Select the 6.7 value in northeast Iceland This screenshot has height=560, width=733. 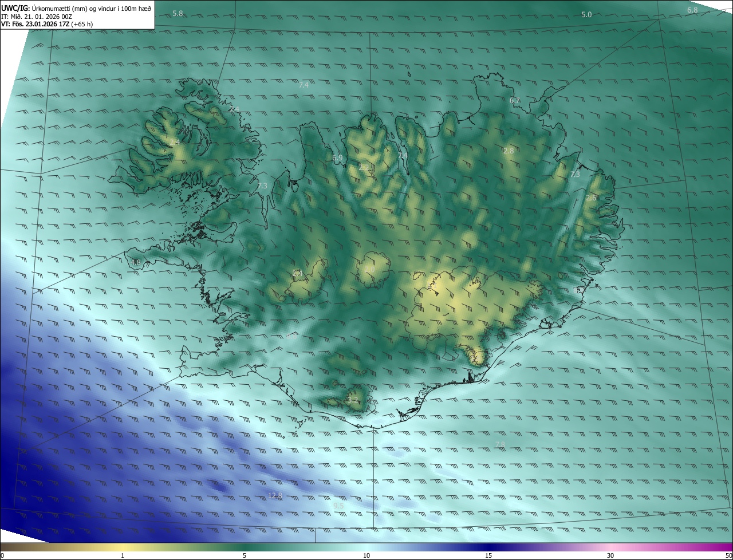(x=515, y=101)
